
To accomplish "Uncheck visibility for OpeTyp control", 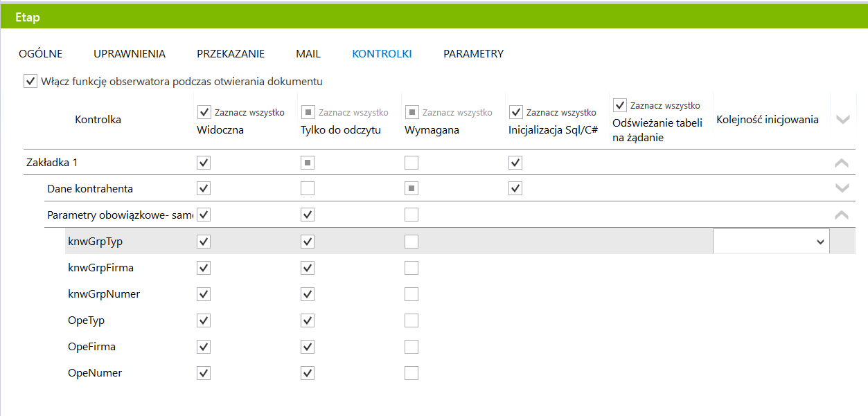I will click(204, 320).
